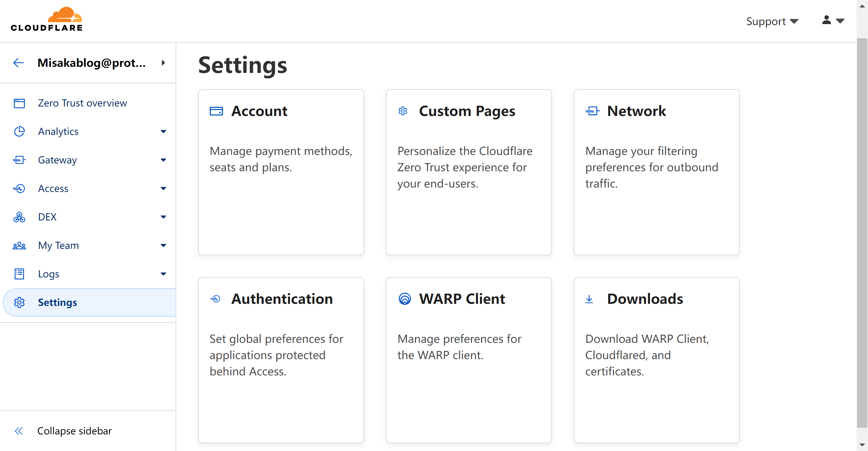Click the Gateway sidebar icon
This screenshot has height=451, width=868.
point(19,160)
